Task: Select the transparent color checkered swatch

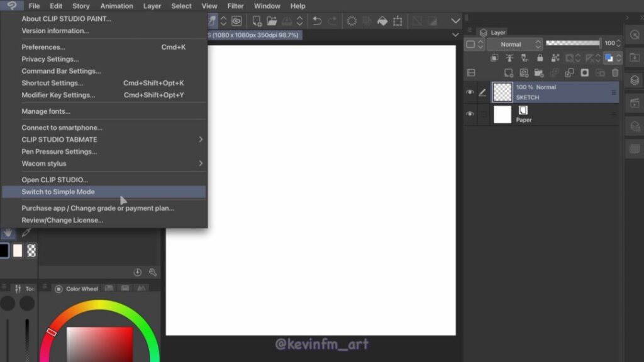Action: (31, 251)
